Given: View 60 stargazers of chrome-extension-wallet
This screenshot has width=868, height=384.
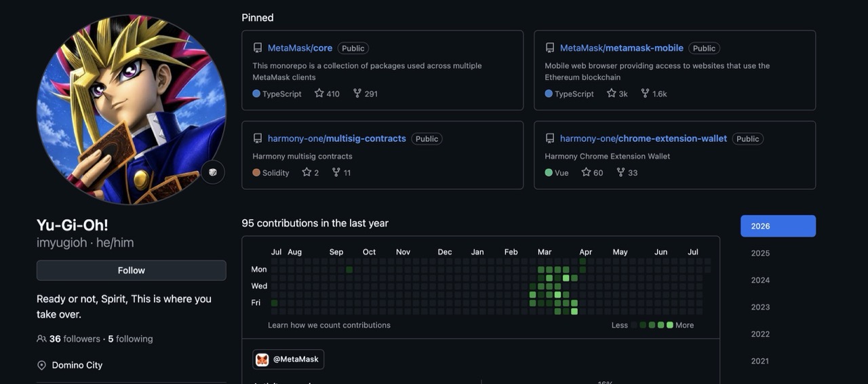Looking at the screenshot, I should (x=592, y=172).
